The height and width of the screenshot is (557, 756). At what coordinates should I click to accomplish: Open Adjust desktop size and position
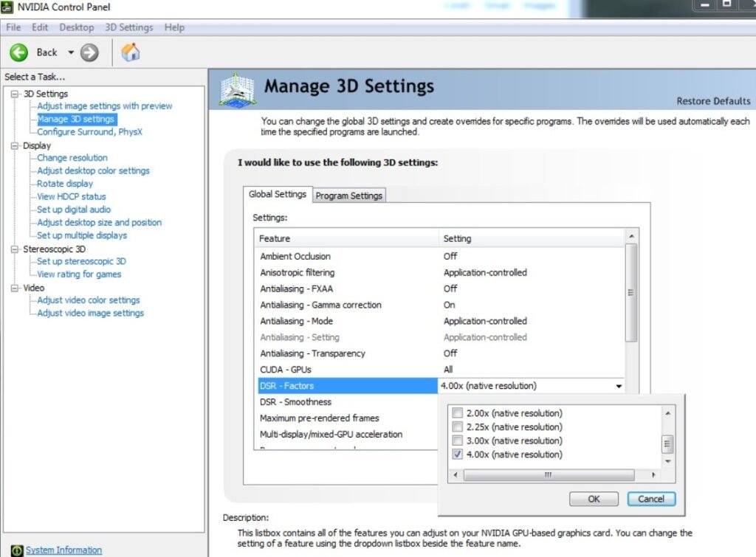[100, 223]
